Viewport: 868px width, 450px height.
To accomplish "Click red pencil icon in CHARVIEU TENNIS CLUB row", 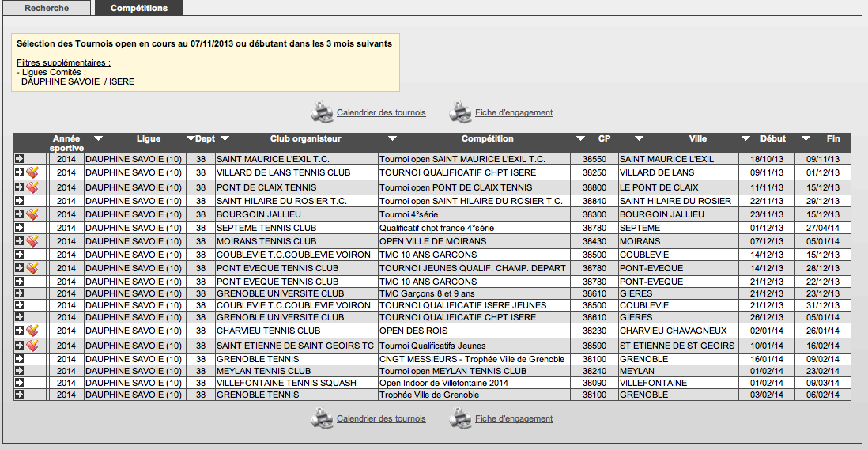I will (x=32, y=331).
